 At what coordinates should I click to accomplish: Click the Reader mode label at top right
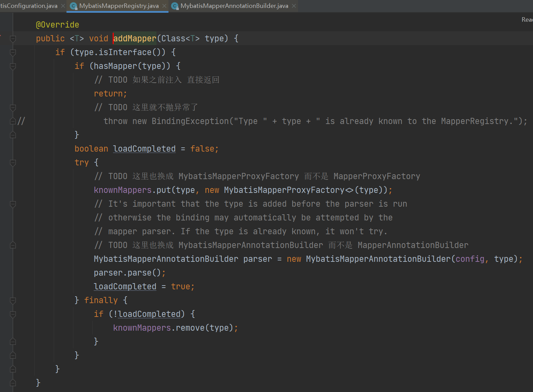point(527,20)
